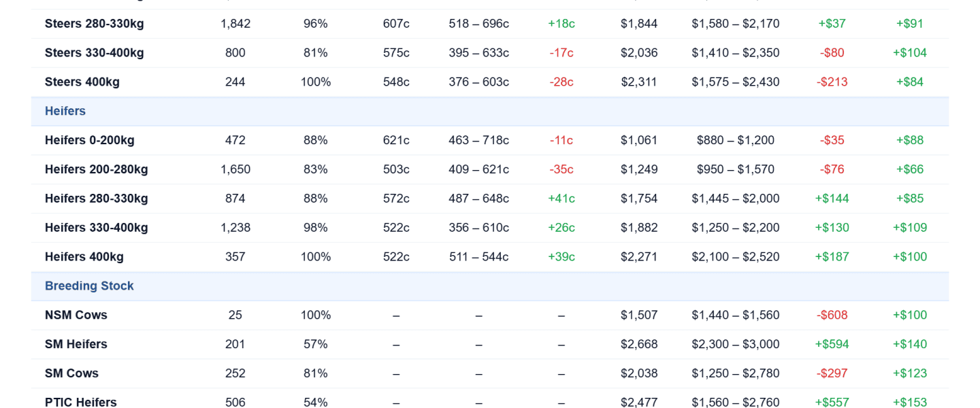This screenshot has width=980, height=408.
Task: Select the Steers 330-400kg row label
Action: 95,53
